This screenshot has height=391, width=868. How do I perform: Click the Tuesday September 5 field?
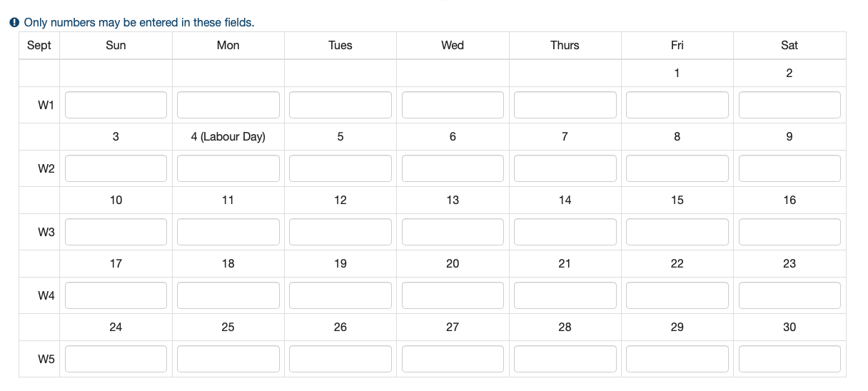pos(340,168)
